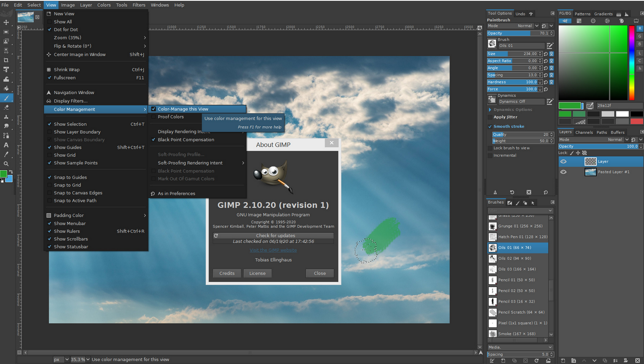Hide the Pasted Layer #1 eye icon
Viewport: 644px width, 364px height.
tap(563, 172)
